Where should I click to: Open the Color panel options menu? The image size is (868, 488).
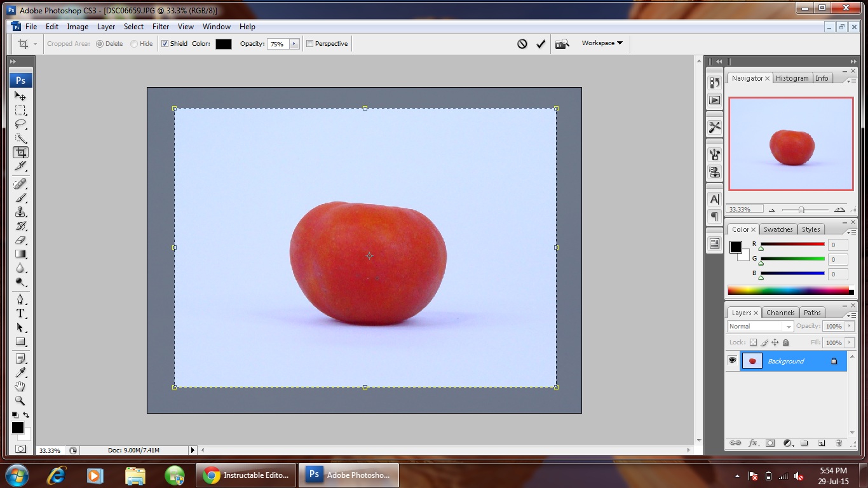tap(850, 231)
